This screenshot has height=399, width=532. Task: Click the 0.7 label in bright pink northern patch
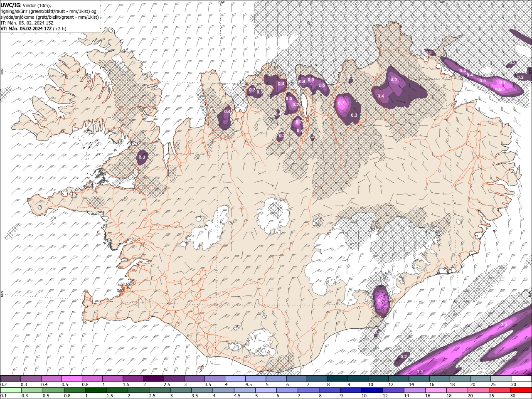(341, 103)
